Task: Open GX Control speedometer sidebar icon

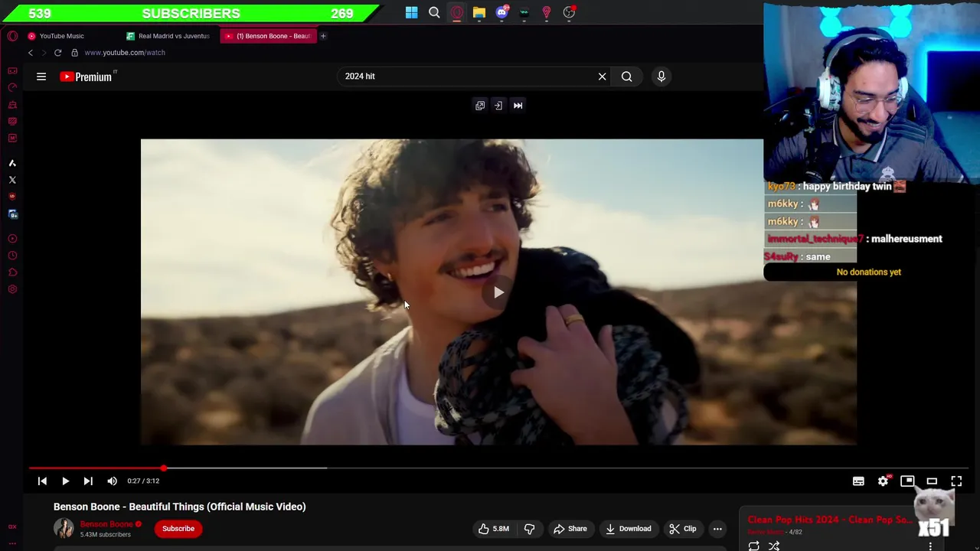Action: pos(12,87)
